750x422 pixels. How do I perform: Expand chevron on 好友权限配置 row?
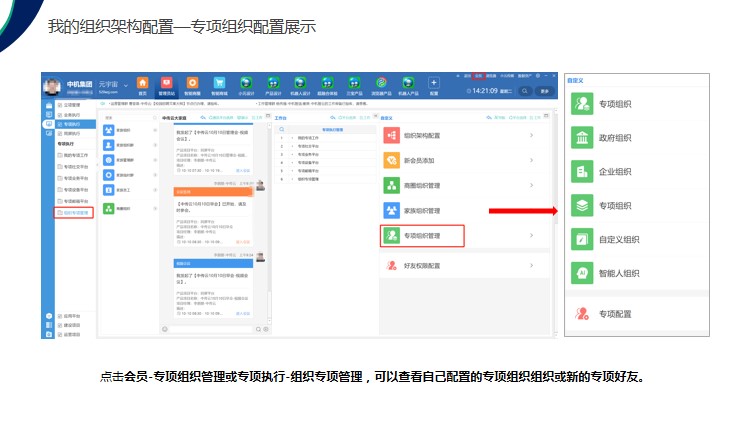pyautogui.click(x=531, y=266)
